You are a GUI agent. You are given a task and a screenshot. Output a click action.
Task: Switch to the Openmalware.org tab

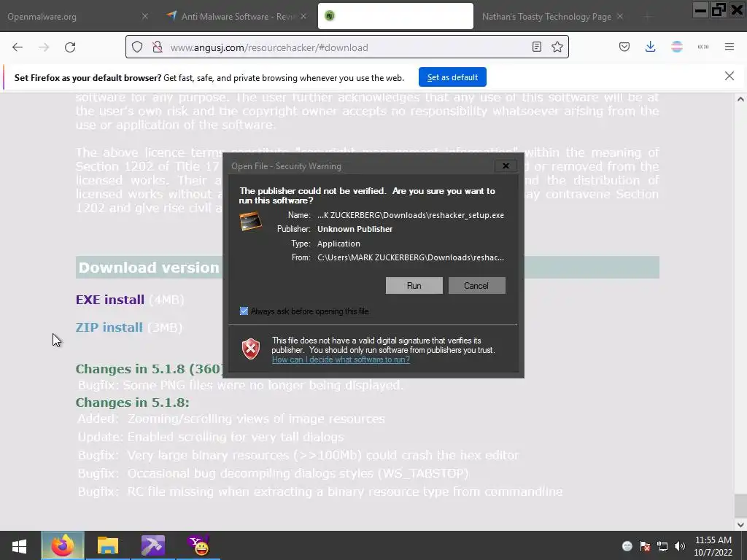pos(78,17)
